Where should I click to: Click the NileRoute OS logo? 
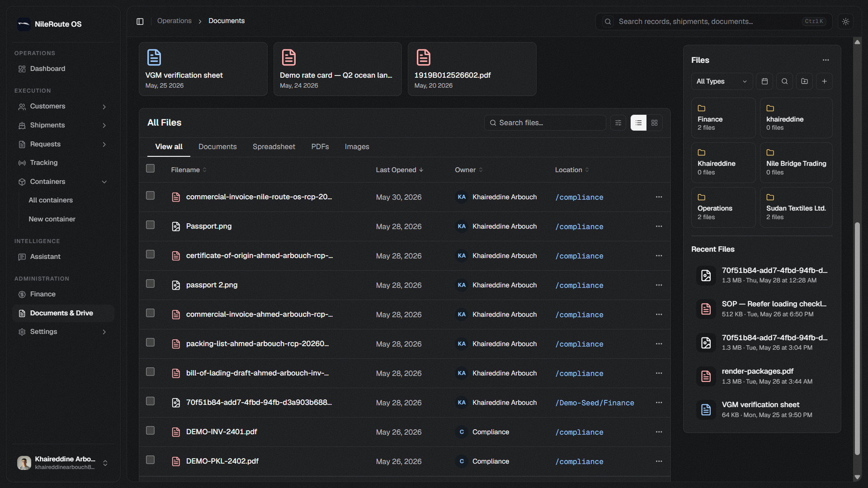(24, 24)
